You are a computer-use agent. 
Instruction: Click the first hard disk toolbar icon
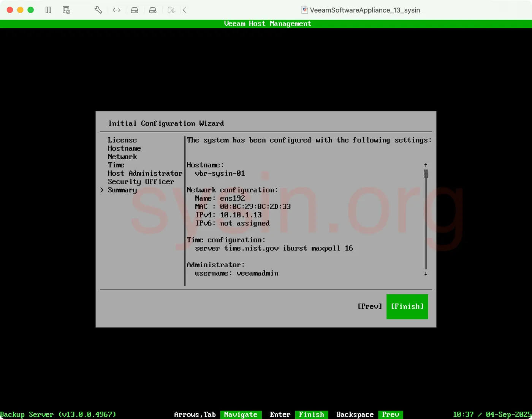point(135,10)
